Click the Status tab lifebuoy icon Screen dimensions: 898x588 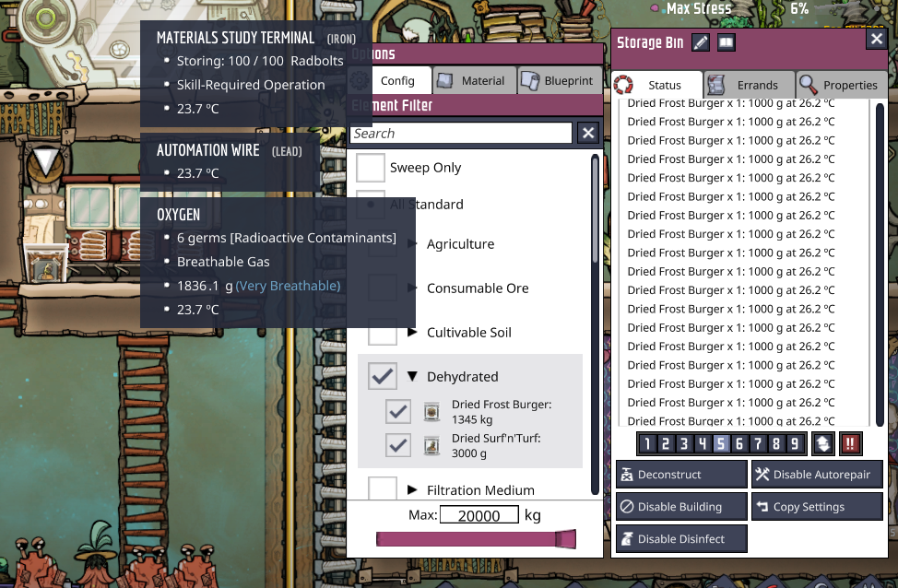623,85
